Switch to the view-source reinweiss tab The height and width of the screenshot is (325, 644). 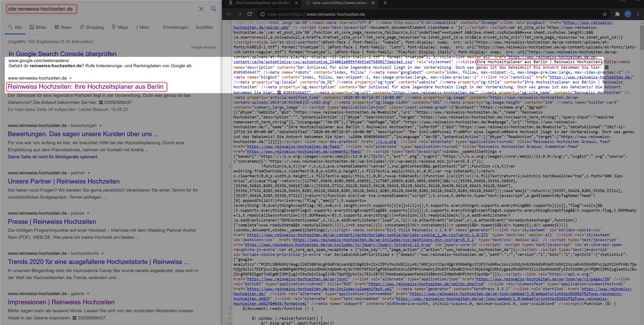coord(340,3)
